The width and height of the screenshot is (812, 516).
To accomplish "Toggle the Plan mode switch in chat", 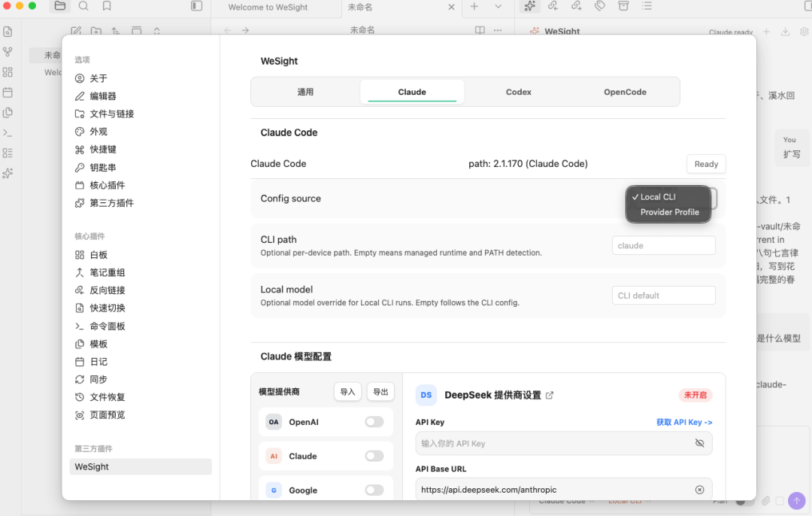I will coord(744,501).
